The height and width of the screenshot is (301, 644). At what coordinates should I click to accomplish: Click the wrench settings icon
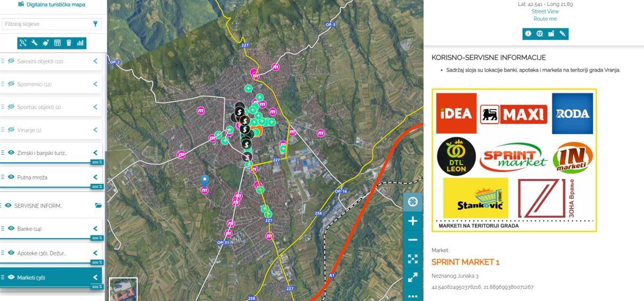pyautogui.click(x=34, y=43)
